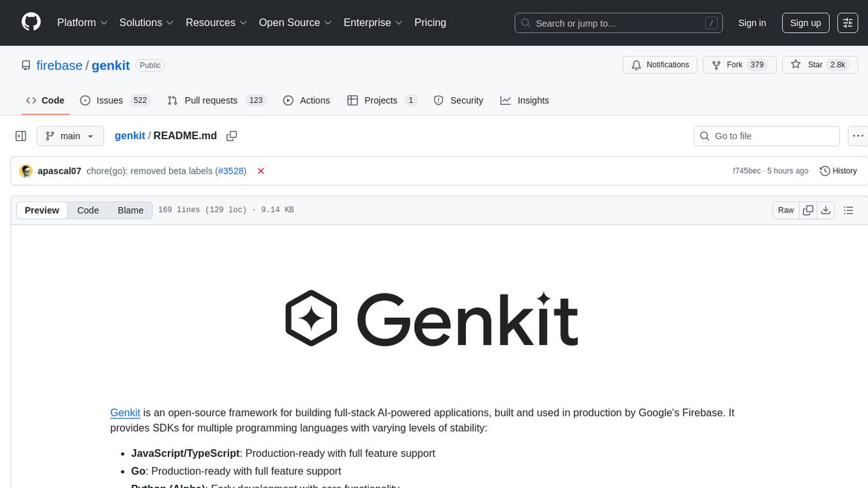This screenshot has height=488, width=868.
Task: Copy the README.md file path
Action: click(232, 136)
